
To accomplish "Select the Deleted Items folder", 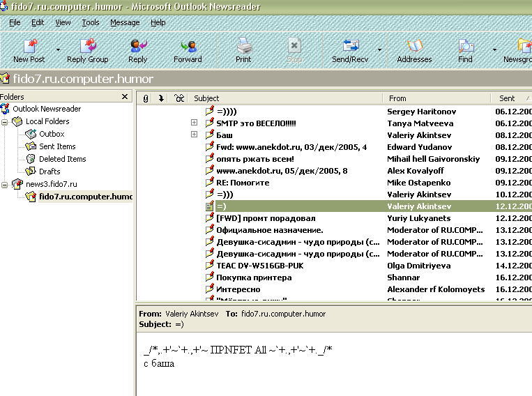I will tap(62, 159).
